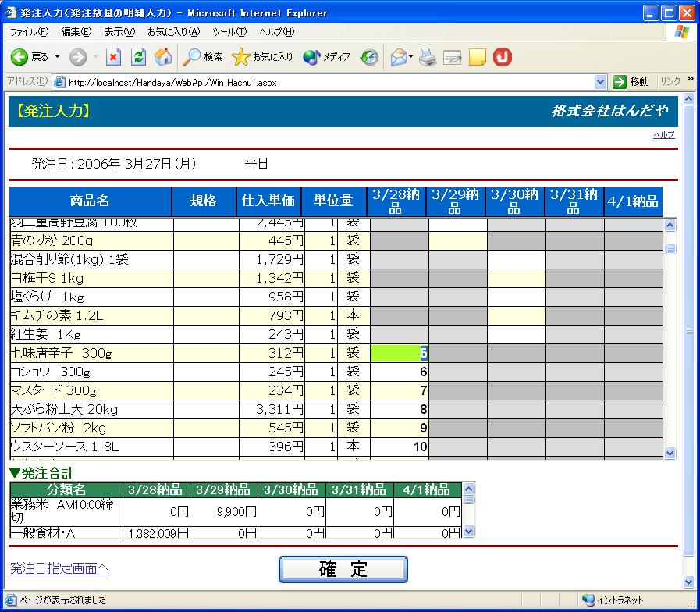Image resolution: width=700 pixels, height=612 pixels.
Task: Open dropdown arrow next to 戻る button
Action: coord(57,57)
